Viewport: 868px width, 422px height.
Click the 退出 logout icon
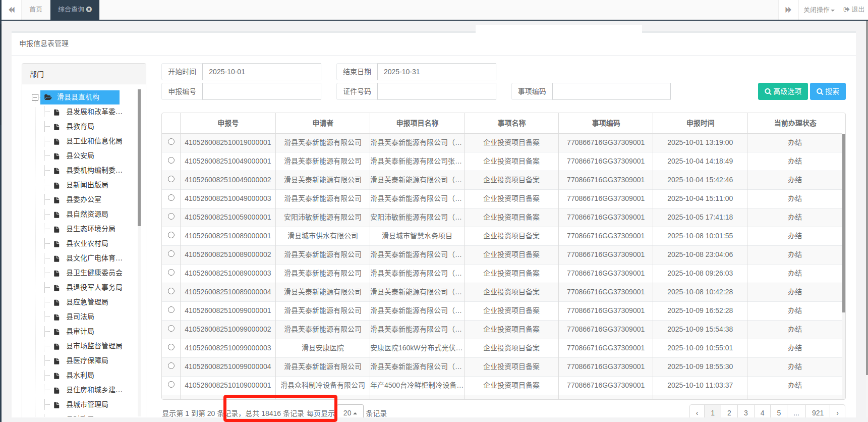847,10
